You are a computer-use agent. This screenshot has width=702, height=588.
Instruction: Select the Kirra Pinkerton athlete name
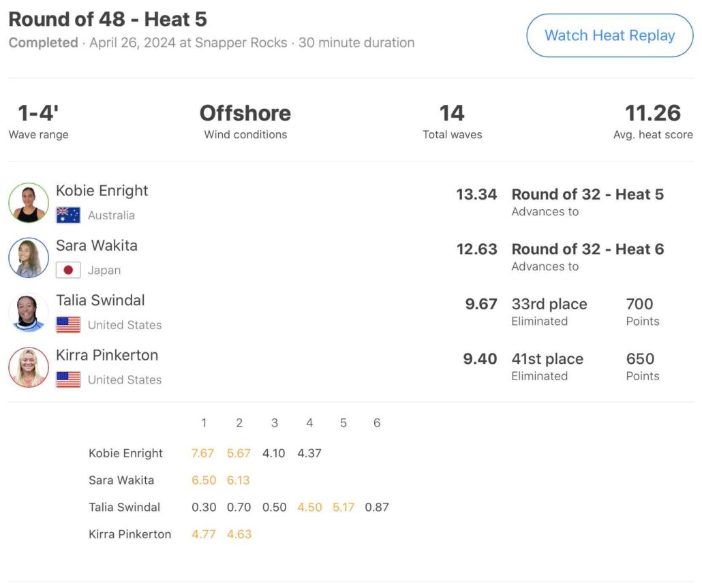pyautogui.click(x=106, y=355)
